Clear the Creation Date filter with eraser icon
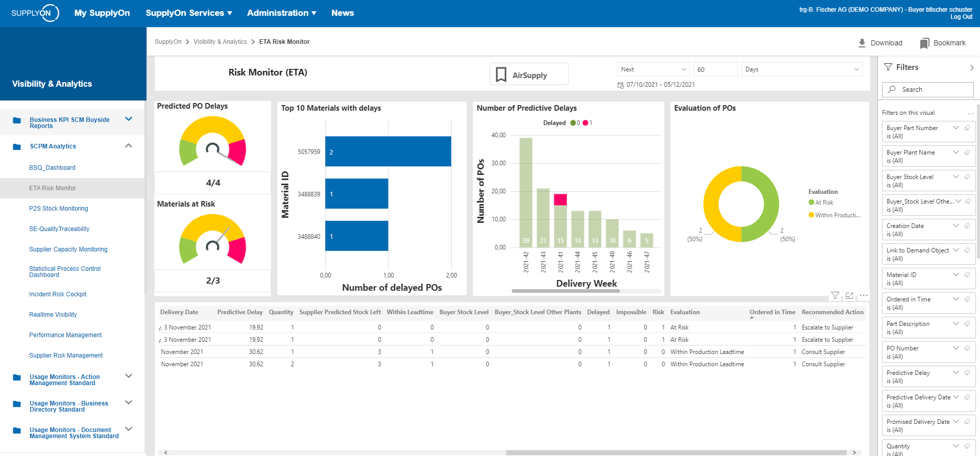980x456 pixels. pos(967,226)
